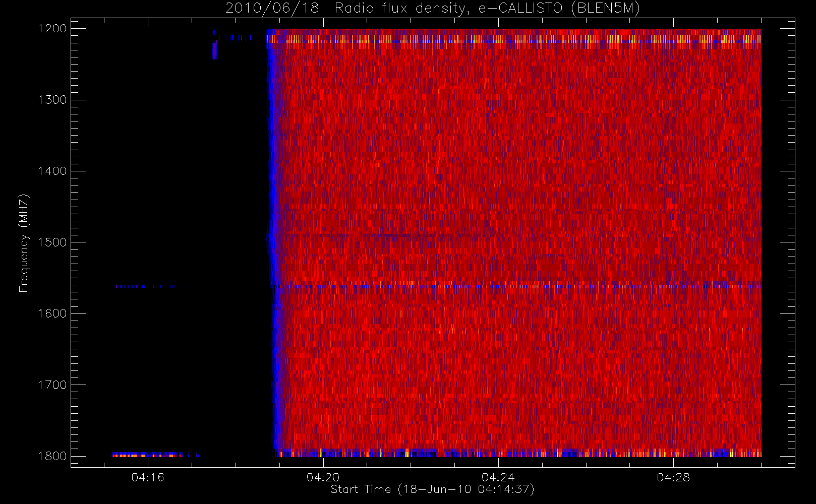The width and height of the screenshot is (816, 504).
Task: Click the 1800 frequency tick label
Action: [x=52, y=456]
